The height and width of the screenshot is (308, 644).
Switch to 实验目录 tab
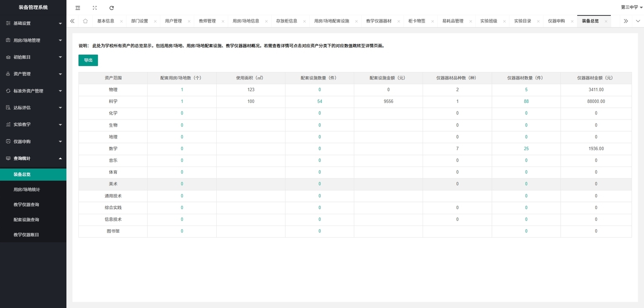[x=522, y=21]
